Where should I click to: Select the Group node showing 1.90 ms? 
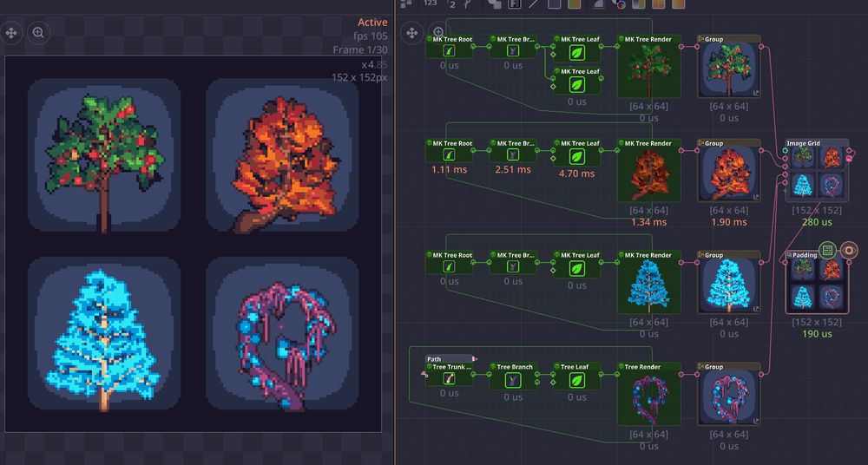coord(729,171)
